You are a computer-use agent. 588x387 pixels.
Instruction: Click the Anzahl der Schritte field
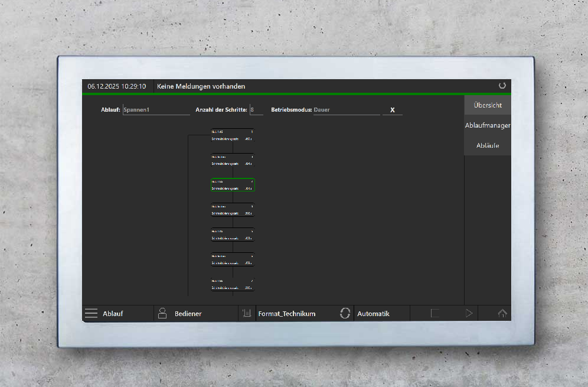pyautogui.click(x=256, y=110)
